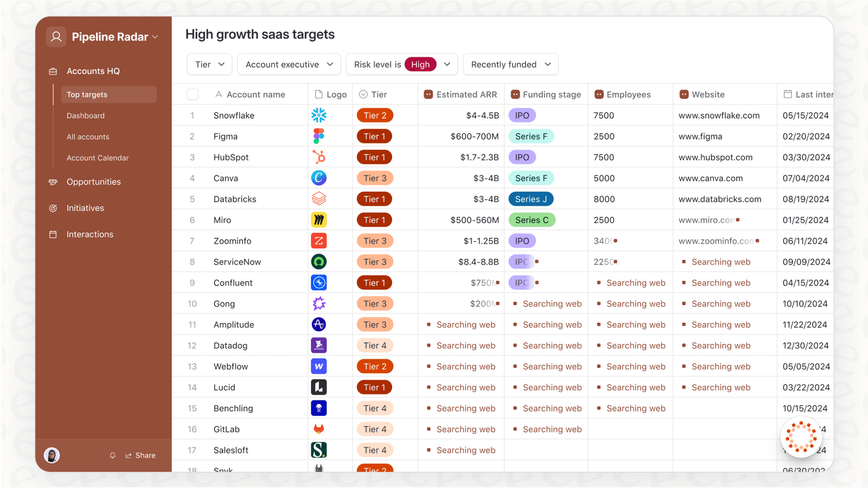This screenshot has height=488, width=868.
Task: Switch to the Top targets view
Action: tap(87, 95)
